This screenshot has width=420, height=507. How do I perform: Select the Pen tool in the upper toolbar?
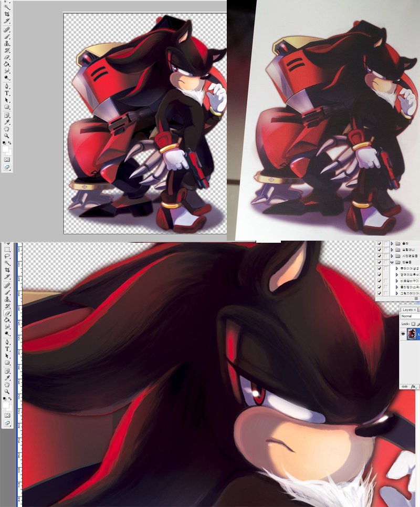coord(7,86)
